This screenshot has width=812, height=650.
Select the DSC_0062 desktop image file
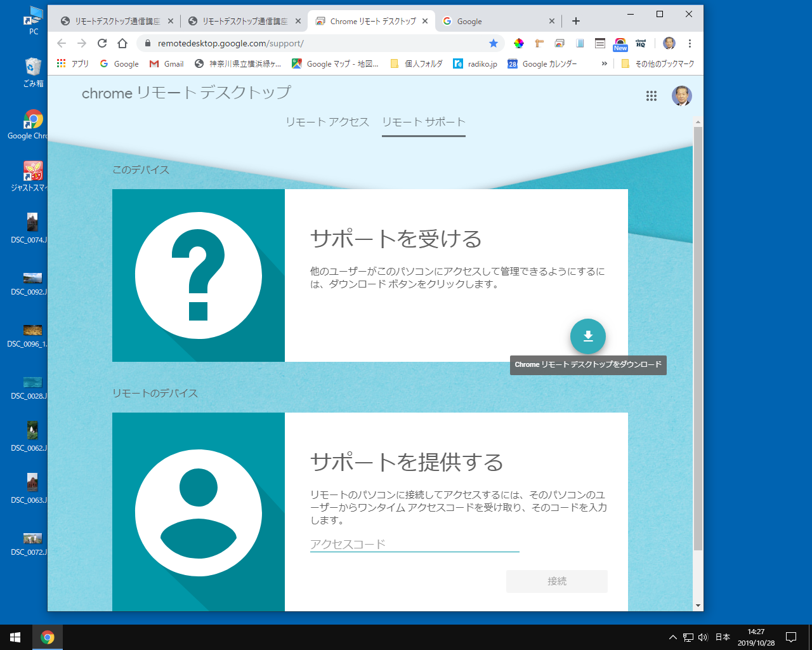[29, 437]
